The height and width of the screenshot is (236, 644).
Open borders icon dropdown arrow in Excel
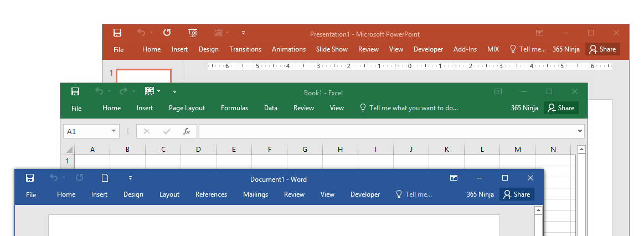159,91
